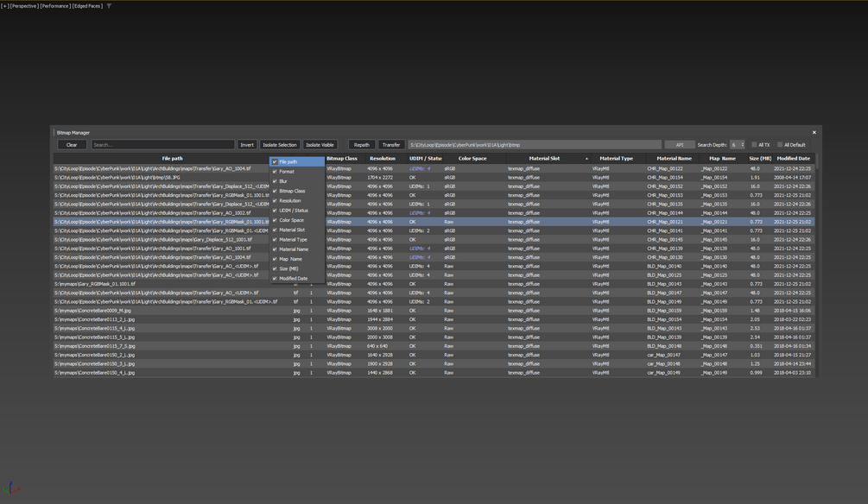Sort by the Resolution column header
868x504 pixels.
click(383, 159)
